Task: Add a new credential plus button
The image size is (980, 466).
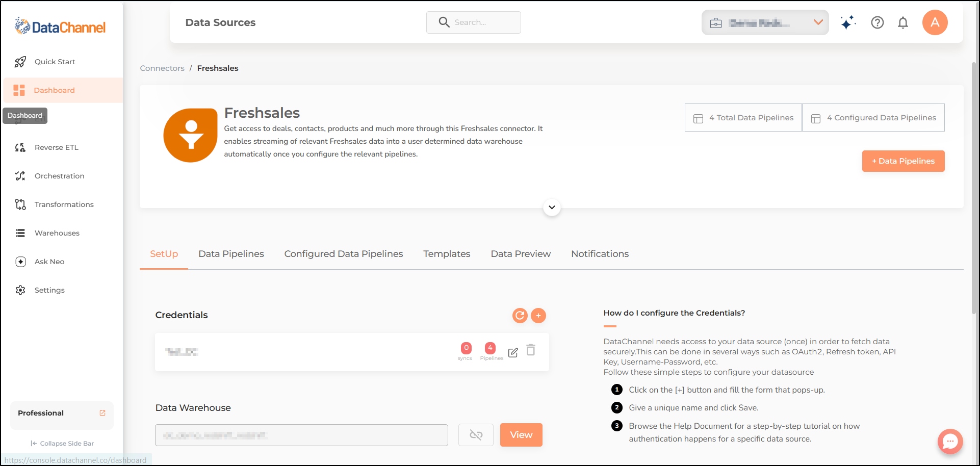Action: [538, 316]
